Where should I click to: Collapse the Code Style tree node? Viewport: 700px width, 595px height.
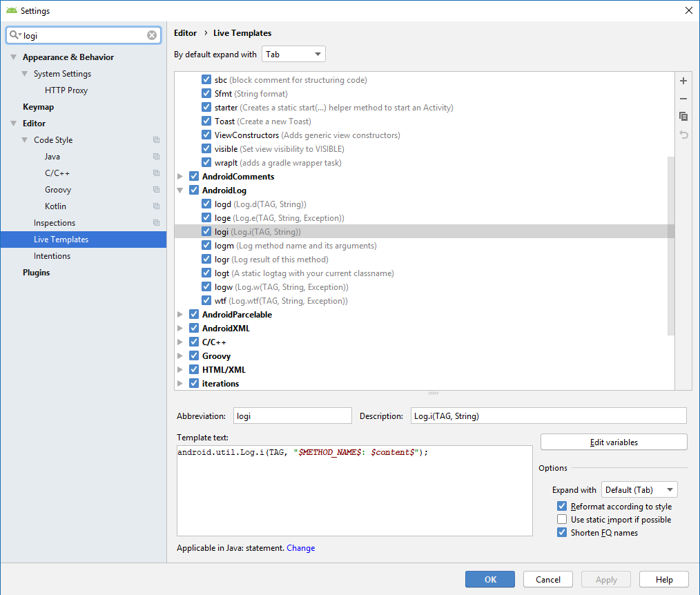[x=25, y=139]
